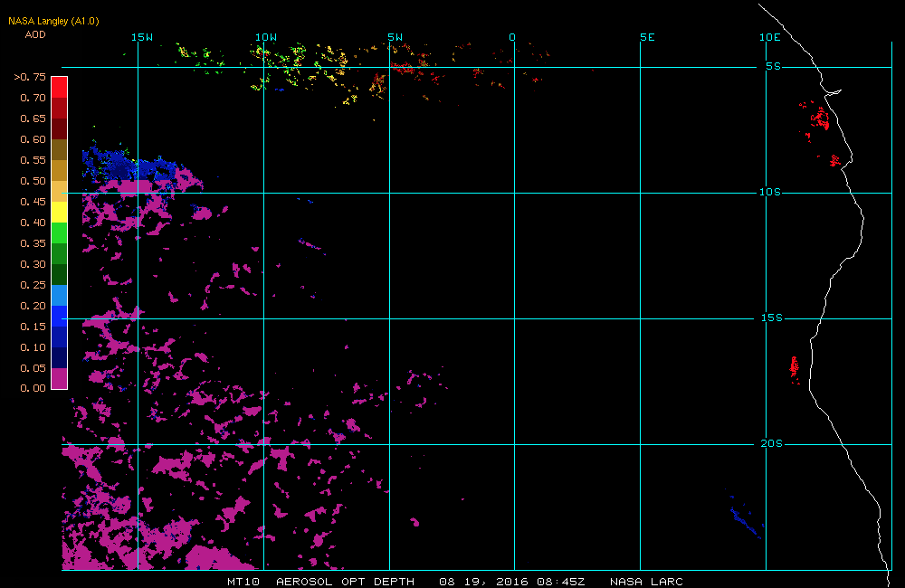Click the magenta swatch at legend bottom

58,378
